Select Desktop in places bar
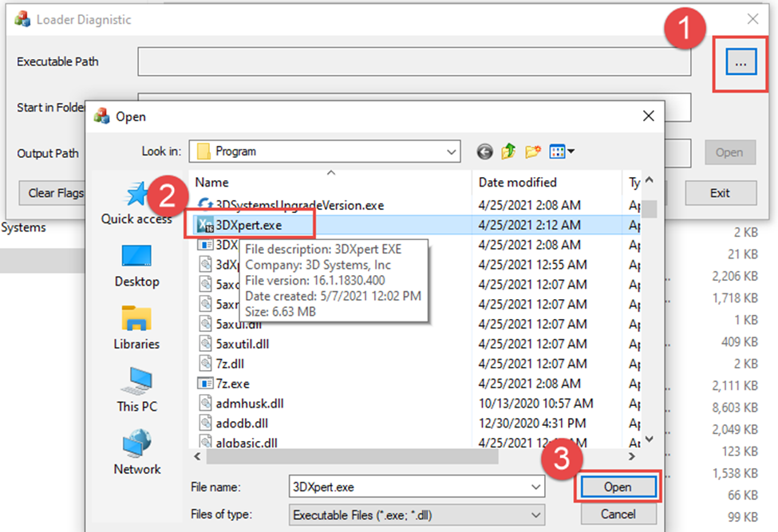This screenshot has width=778, height=532. click(x=137, y=266)
